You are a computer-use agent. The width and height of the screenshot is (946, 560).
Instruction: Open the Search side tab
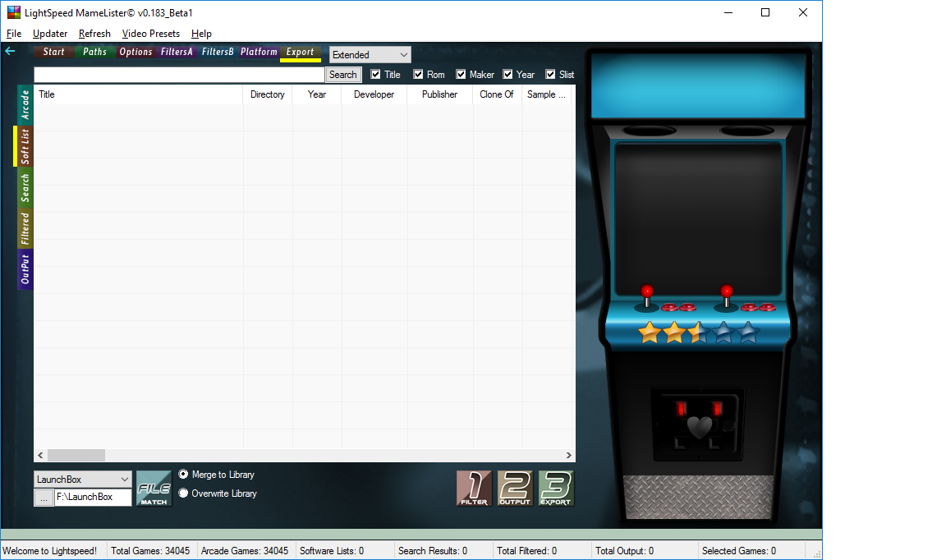tap(25, 187)
